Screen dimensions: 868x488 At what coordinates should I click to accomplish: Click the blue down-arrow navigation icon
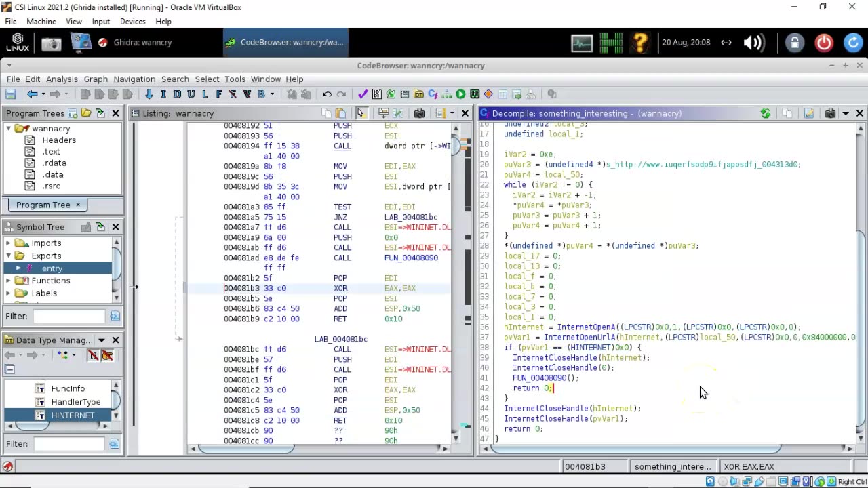pos(149,94)
